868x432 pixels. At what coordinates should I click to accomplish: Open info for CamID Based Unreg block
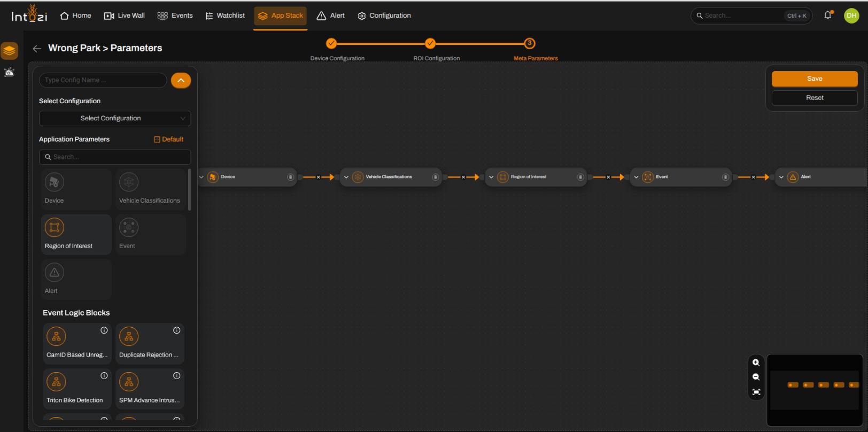104,330
